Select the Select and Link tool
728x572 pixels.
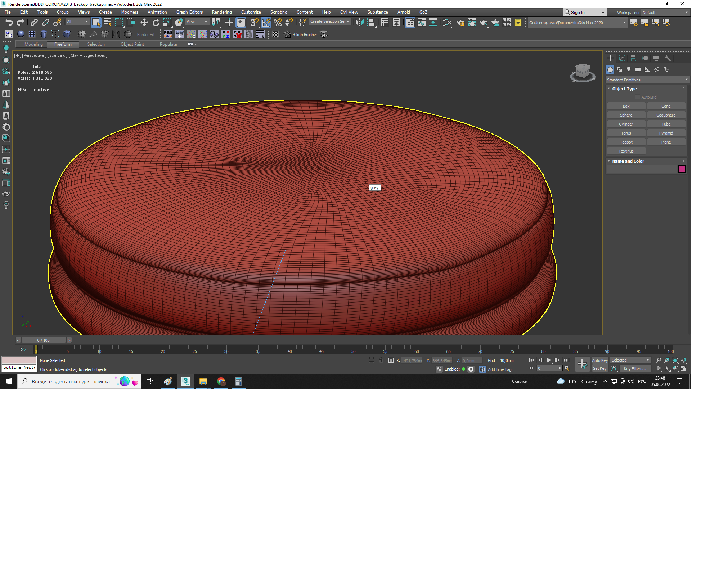[34, 22]
